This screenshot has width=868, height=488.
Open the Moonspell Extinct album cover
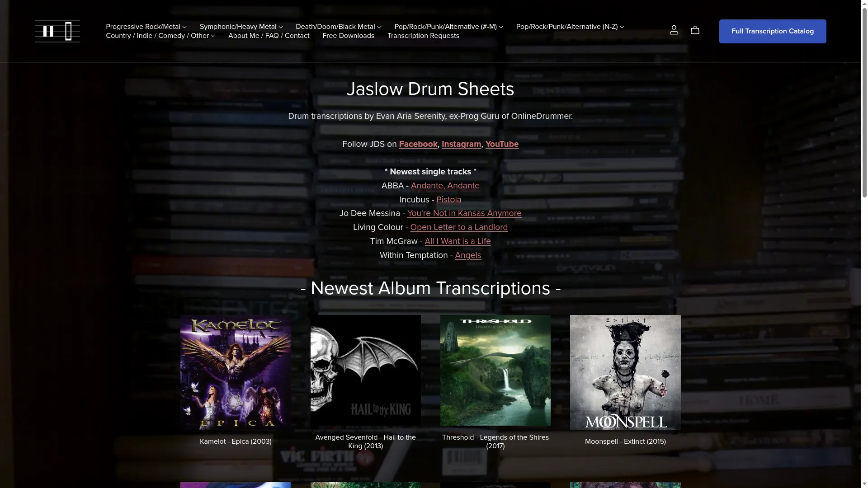(x=625, y=372)
